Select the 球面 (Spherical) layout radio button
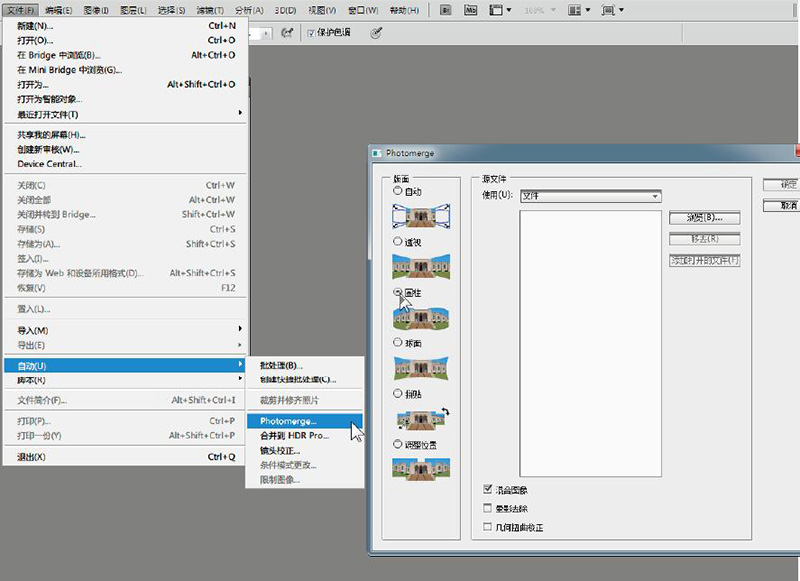Viewport: 800px width, 581px height. click(399, 342)
